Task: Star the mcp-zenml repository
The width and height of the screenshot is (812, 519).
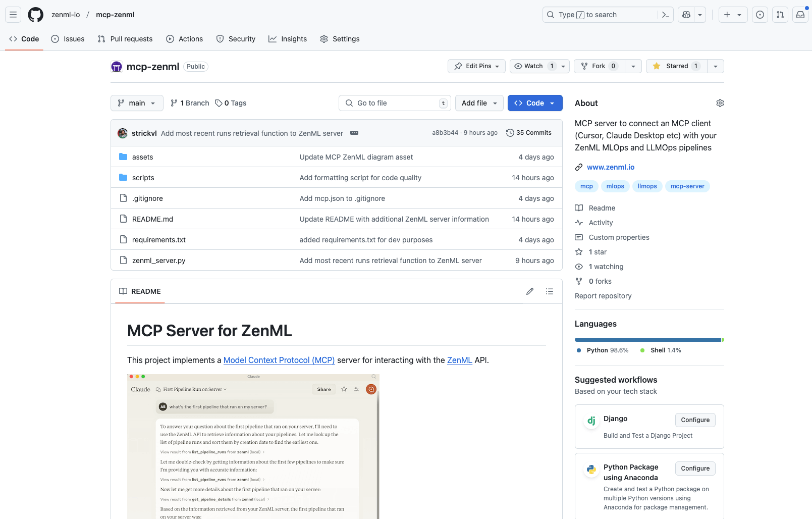Action: [x=675, y=66]
